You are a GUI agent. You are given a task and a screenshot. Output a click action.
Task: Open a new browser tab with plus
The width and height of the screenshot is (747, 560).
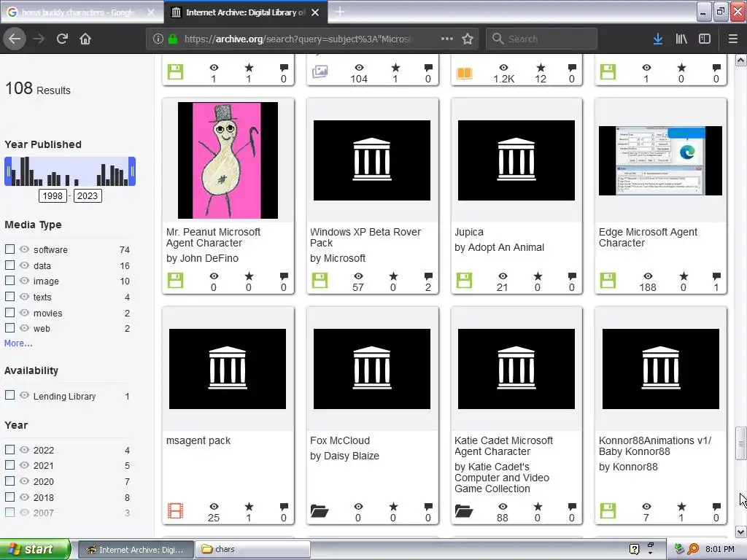point(340,12)
